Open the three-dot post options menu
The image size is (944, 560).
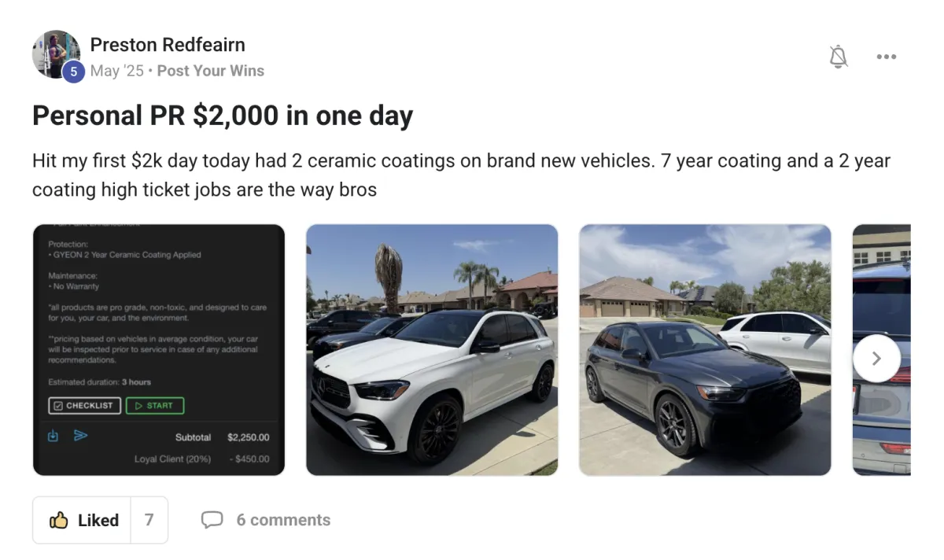(x=887, y=57)
